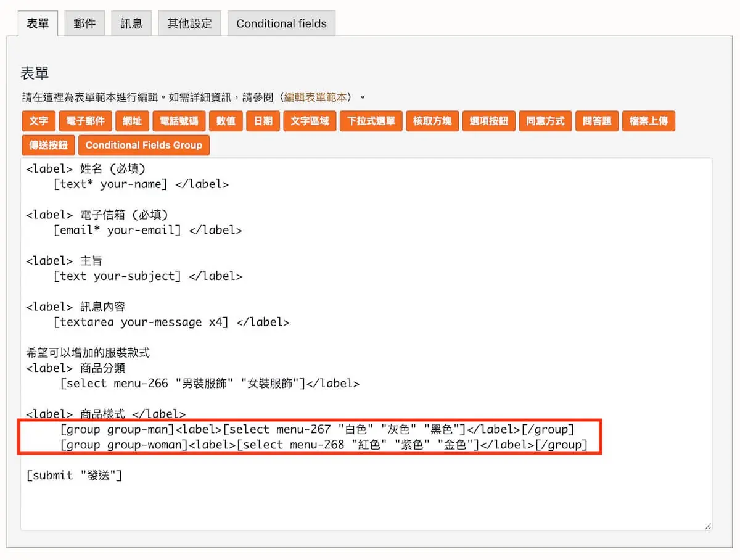Insert a 傳送按鈕 tag

48,145
